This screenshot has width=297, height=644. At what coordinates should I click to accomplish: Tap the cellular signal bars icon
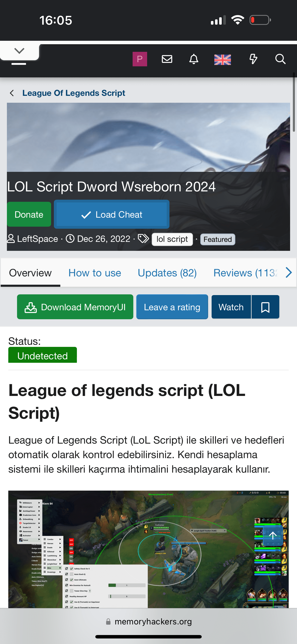point(218,20)
